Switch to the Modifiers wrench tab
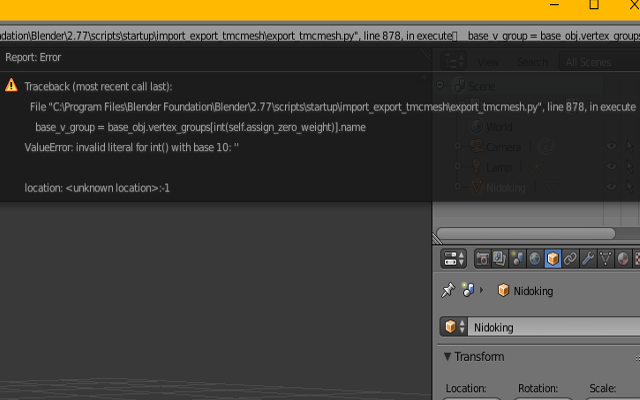The width and height of the screenshot is (640, 400). (588, 259)
